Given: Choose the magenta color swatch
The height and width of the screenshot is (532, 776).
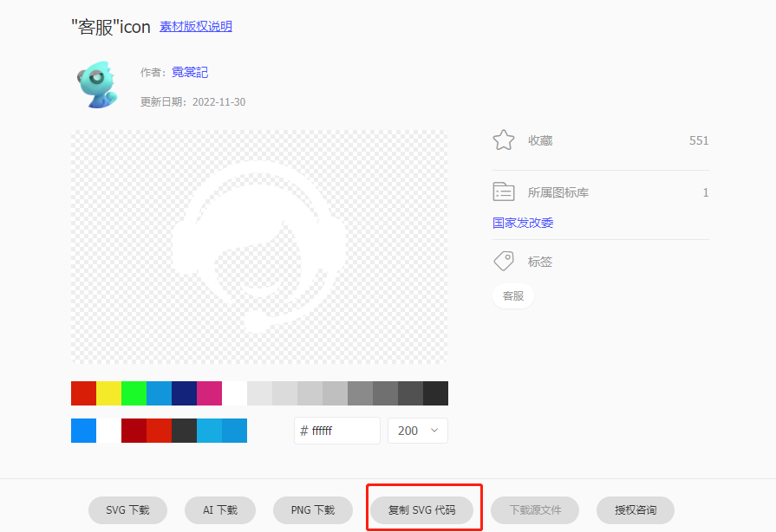Looking at the screenshot, I should [x=209, y=393].
